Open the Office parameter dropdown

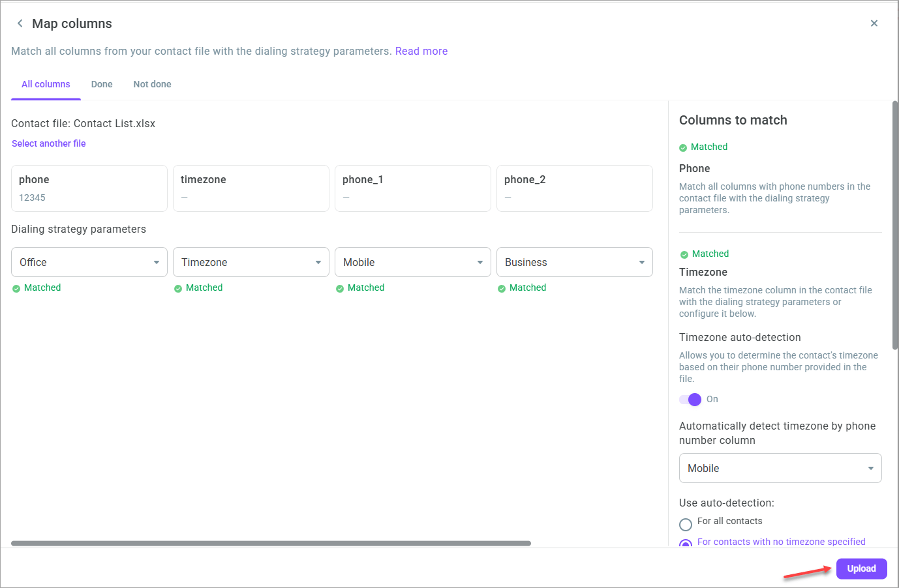coord(89,262)
